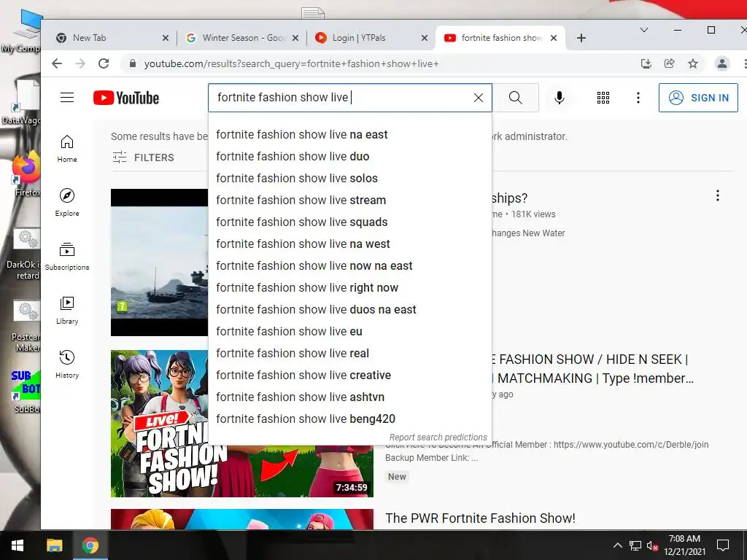Go back with the browser back arrow
The image size is (747, 560).
tap(57, 63)
